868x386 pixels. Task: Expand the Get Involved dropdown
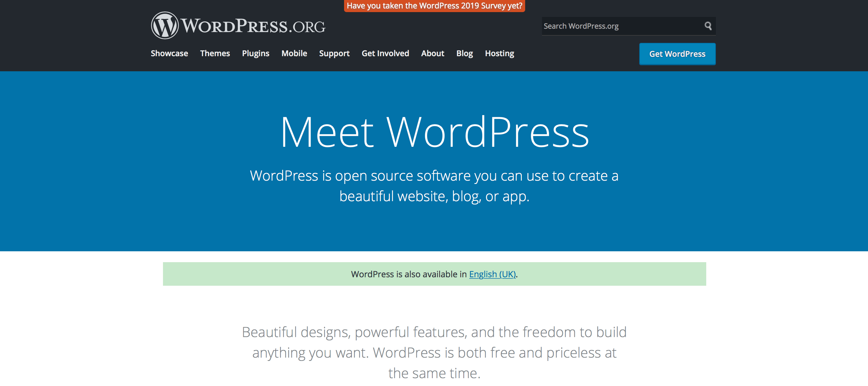tap(385, 53)
